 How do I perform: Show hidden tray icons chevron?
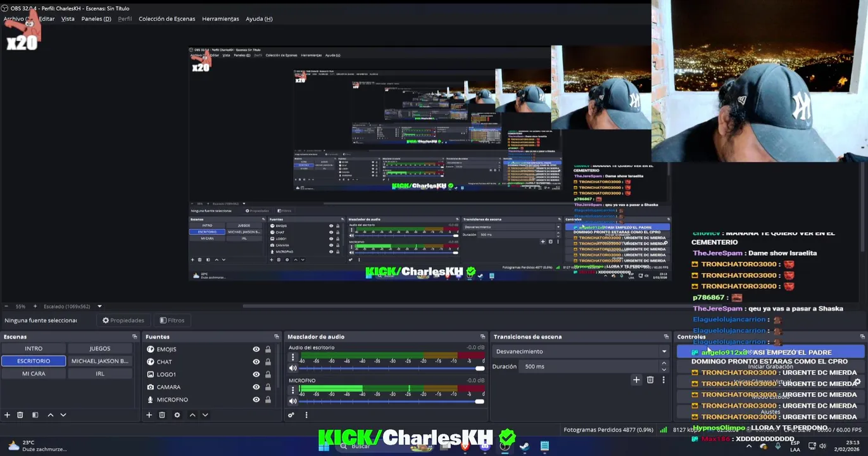click(x=749, y=446)
